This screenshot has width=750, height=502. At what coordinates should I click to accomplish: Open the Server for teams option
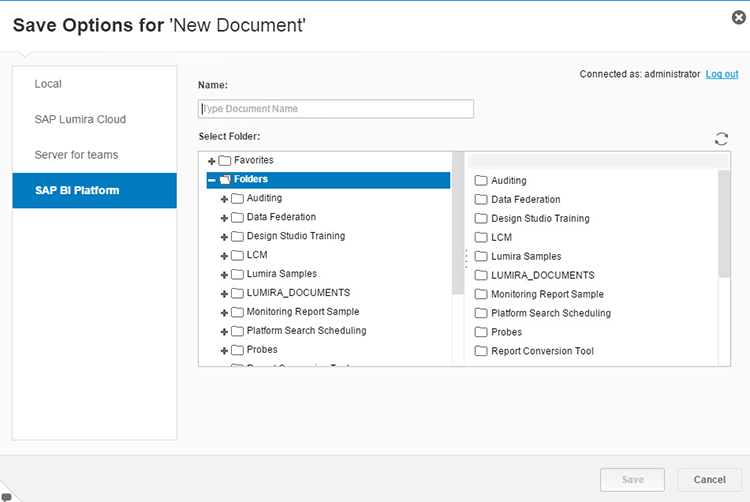pyautogui.click(x=76, y=155)
